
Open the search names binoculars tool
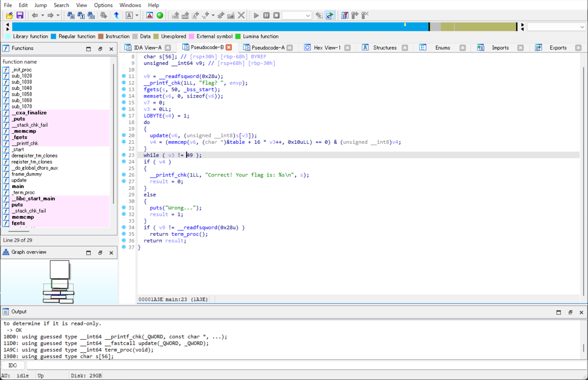pos(70,15)
